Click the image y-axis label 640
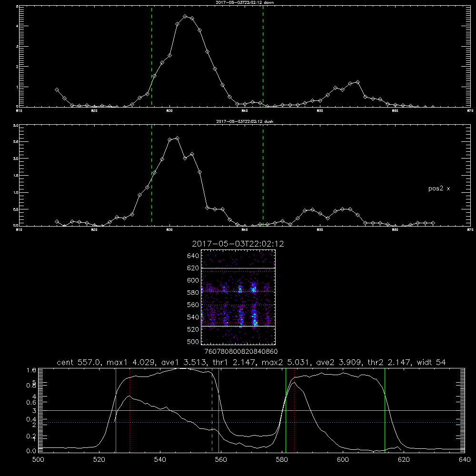Screen dimensions: 476x476 click(193, 256)
